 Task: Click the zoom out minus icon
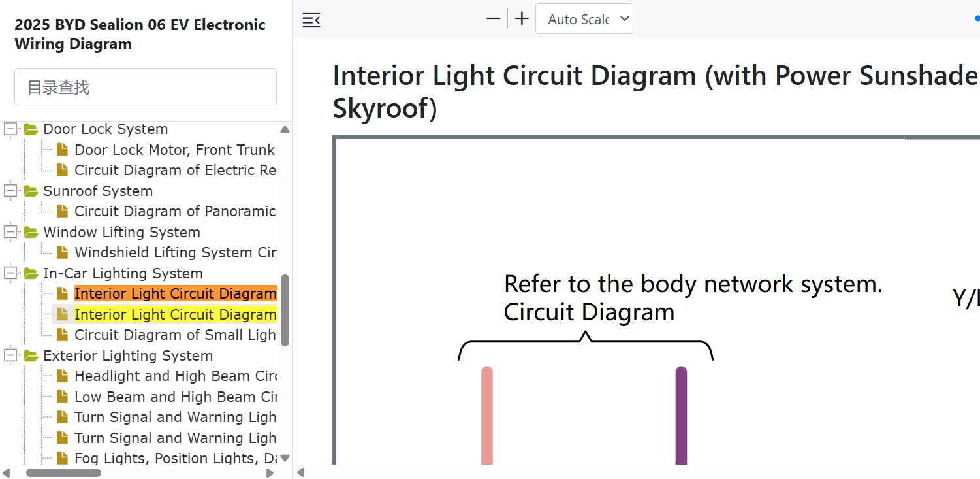(x=494, y=19)
